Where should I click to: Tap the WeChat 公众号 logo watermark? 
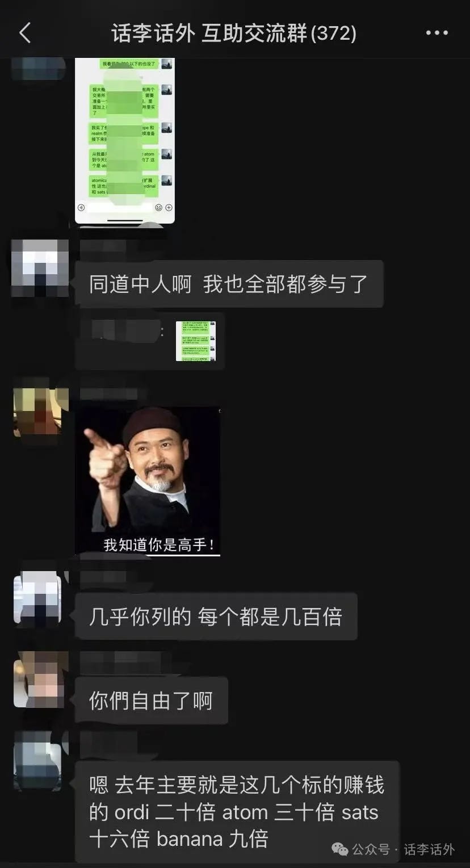point(340,849)
